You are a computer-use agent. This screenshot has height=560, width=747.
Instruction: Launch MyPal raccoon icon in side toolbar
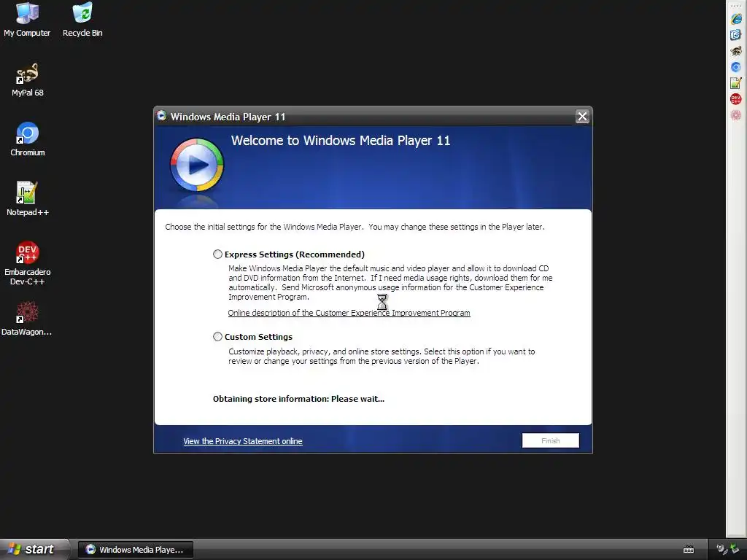click(x=736, y=51)
